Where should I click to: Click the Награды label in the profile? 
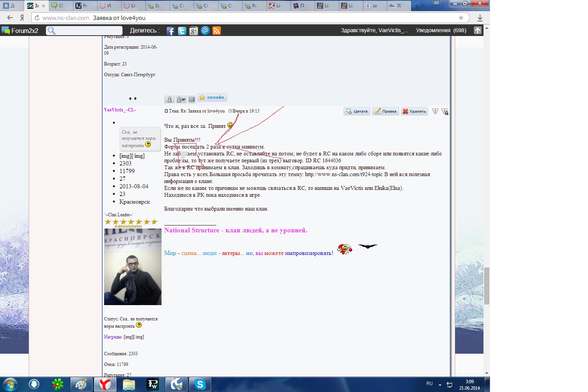coord(113,337)
